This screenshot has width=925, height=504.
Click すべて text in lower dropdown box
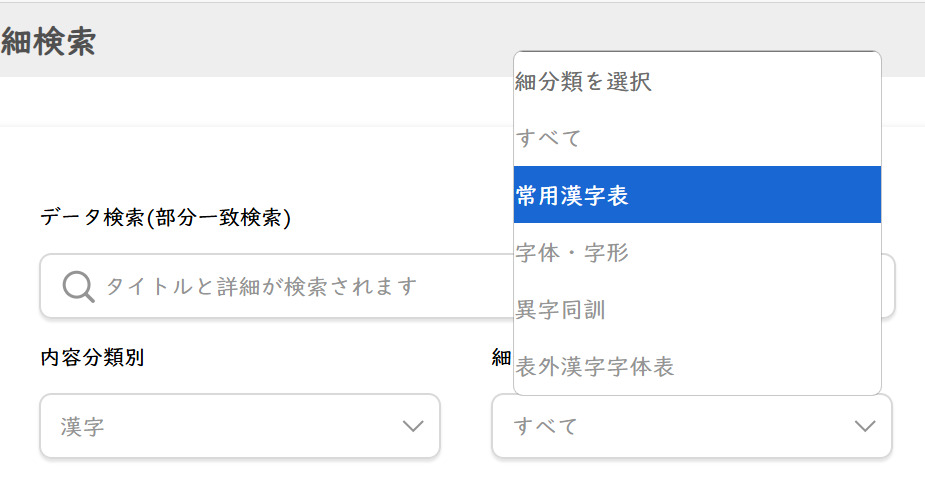(x=546, y=426)
